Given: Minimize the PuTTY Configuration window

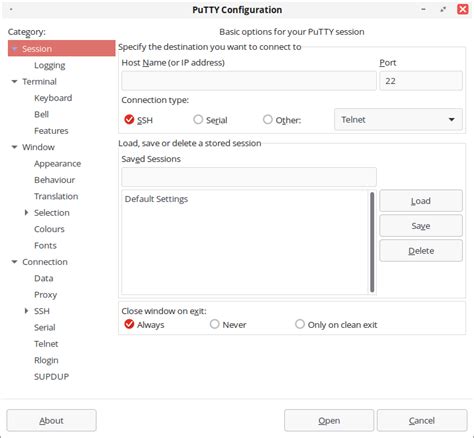Looking at the screenshot, I should pyautogui.click(x=423, y=9).
